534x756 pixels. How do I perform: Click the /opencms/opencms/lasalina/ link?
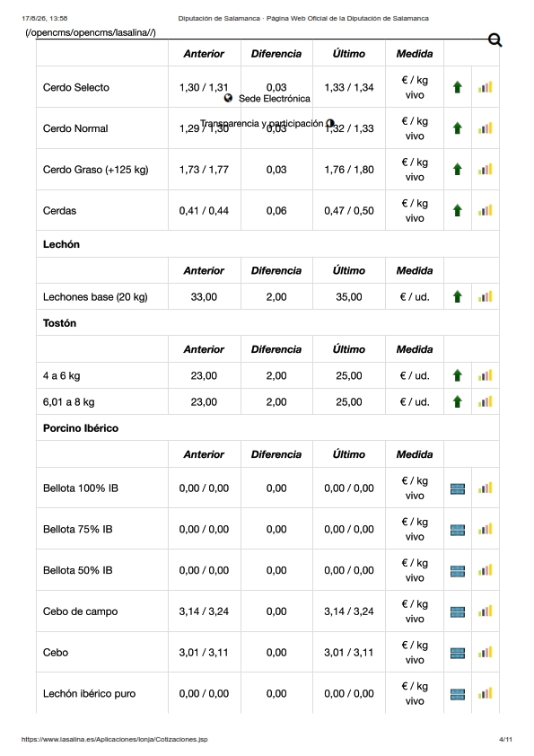click(91, 33)
